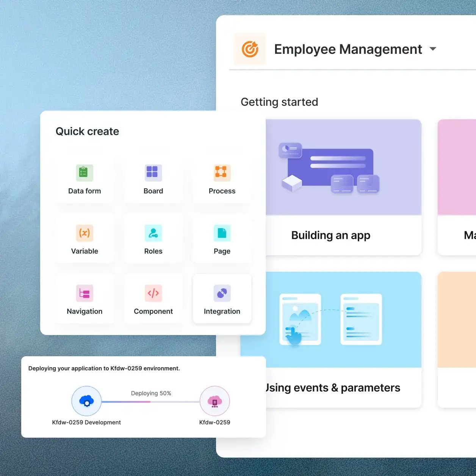Click the Getting started heading
Viewport: 476px width, 476px height.
coord(279,102)
